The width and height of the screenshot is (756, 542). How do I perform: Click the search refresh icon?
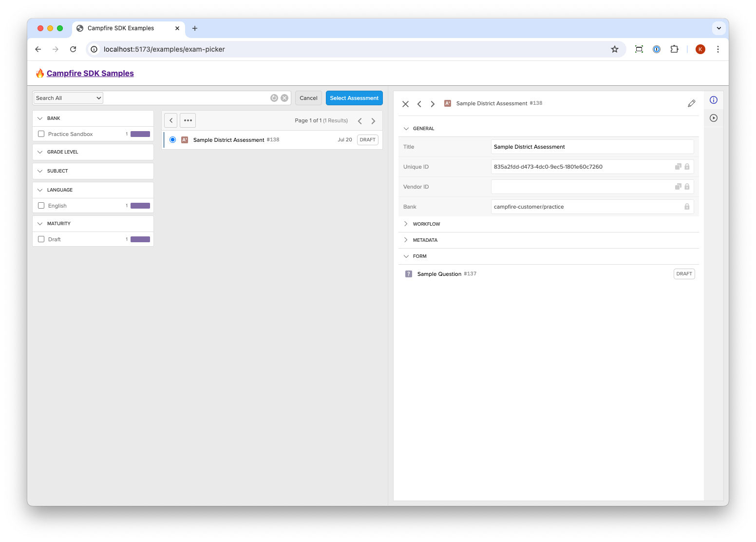pos(274,98)
